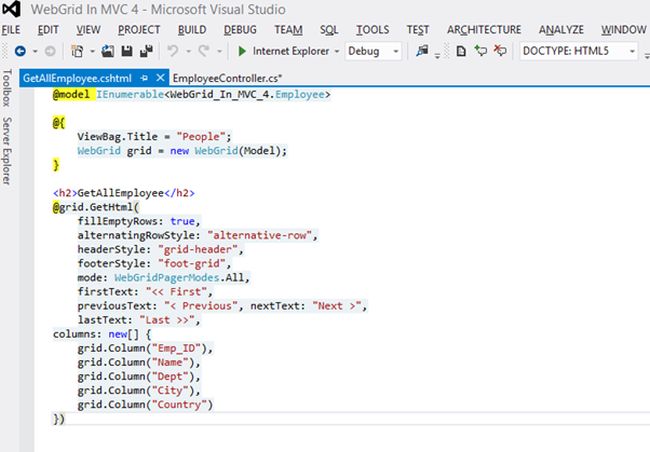This screenshot has height=452, width=650.
Task: Click the grid.Column("City") line
Action: [139, 391]
